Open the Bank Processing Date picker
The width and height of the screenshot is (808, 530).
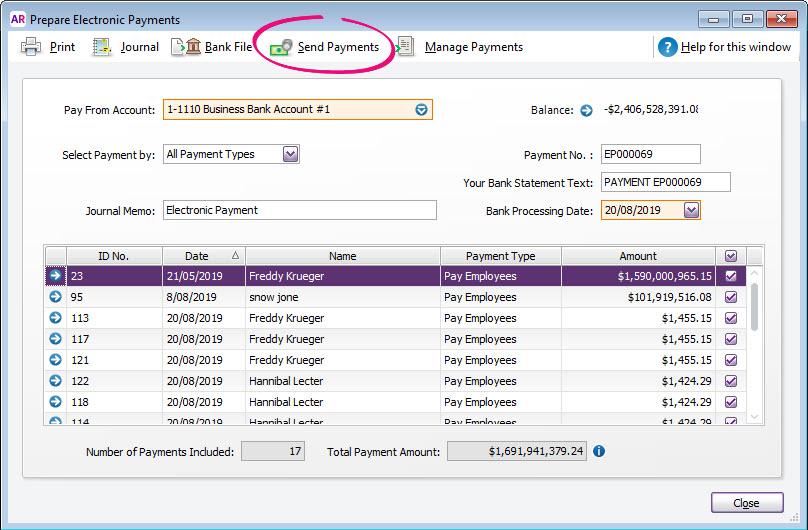point(690,210)
